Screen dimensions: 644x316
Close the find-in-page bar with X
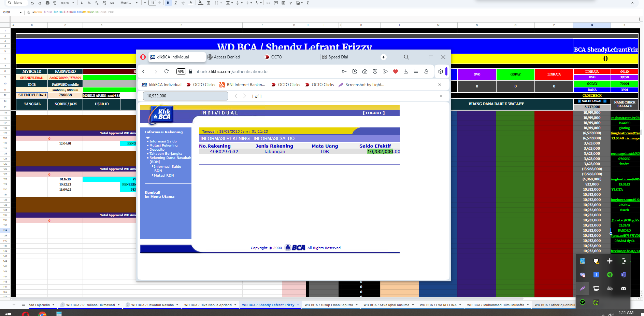tap(441, 96)
